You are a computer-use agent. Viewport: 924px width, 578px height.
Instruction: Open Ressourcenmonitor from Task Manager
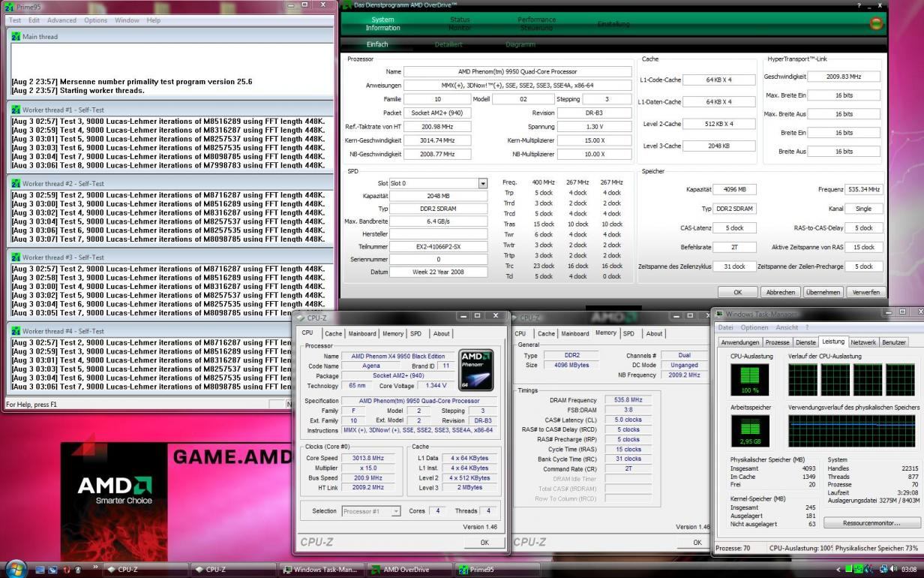(x=872, y=522)
